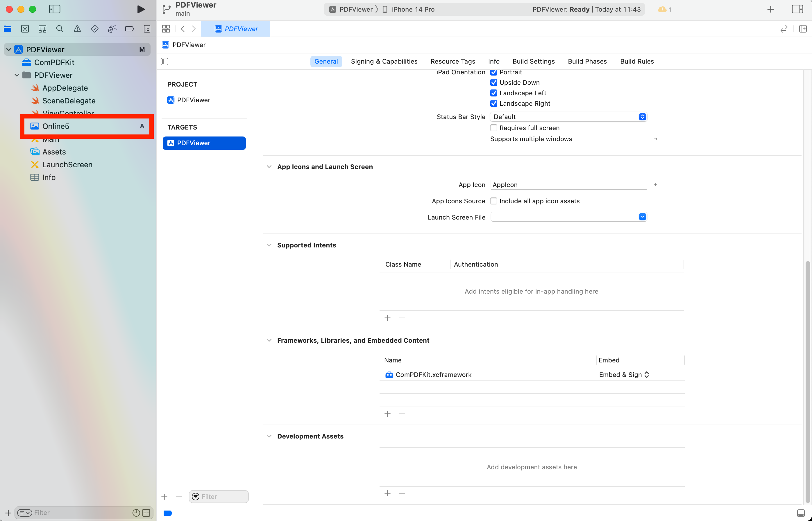Open Launch Screen File dropdown
The width and height of the screenshot is (812, 521).
pyautogui.click(x=568, y=217)
